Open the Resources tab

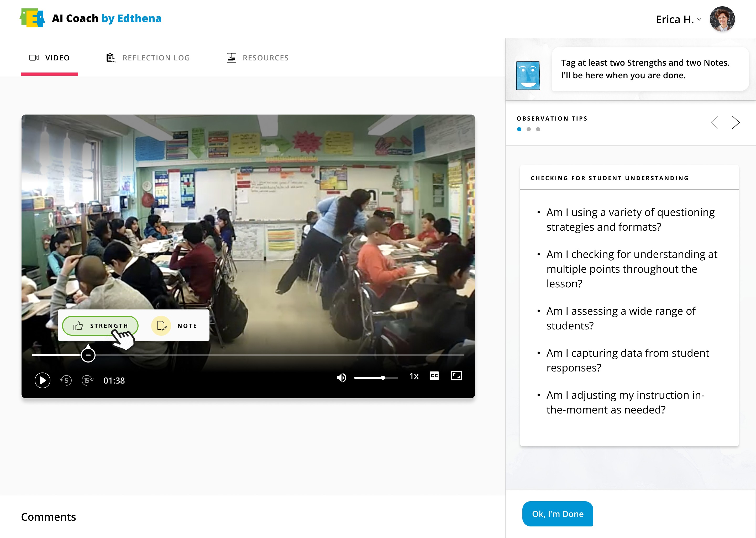pyautogui.click(x=258, y=58)
